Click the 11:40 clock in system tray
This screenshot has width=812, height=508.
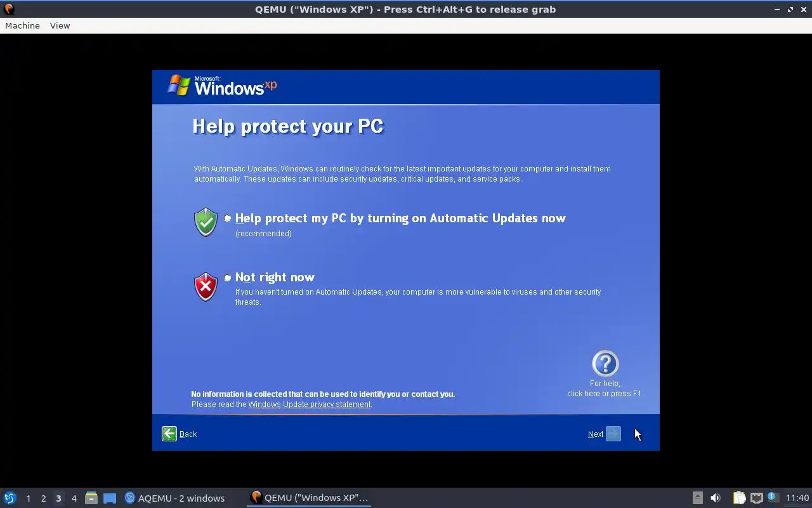(x=797, y=498)
